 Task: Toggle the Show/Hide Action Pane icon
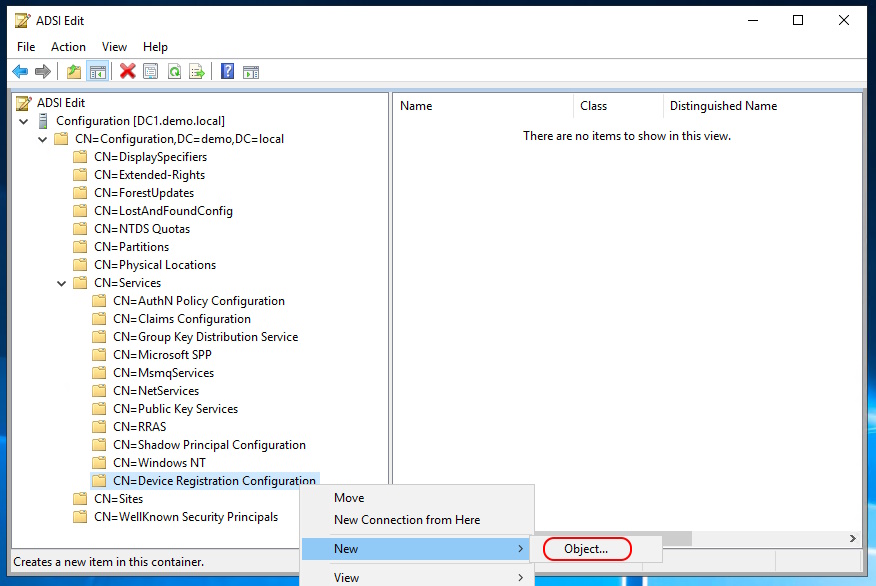251,72
